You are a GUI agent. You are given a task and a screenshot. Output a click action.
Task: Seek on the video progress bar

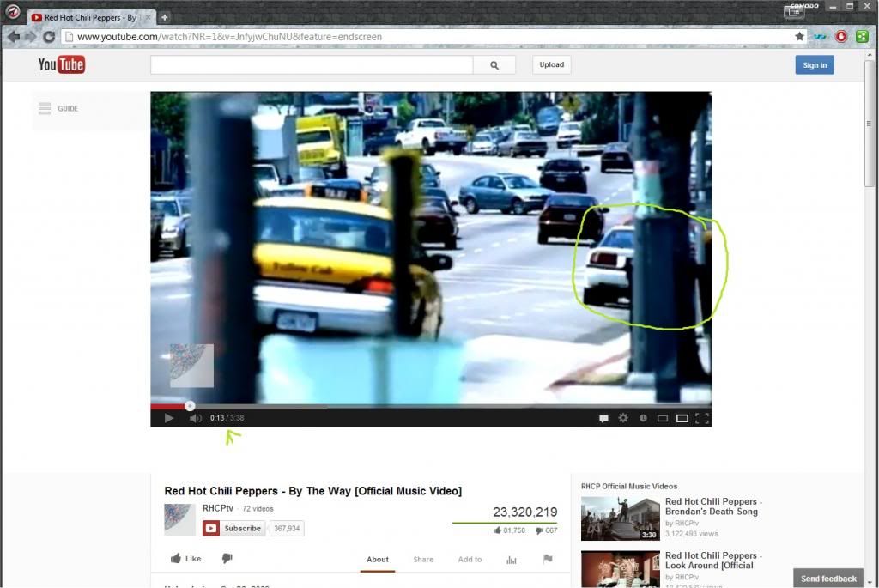click(x=431, y=406)
